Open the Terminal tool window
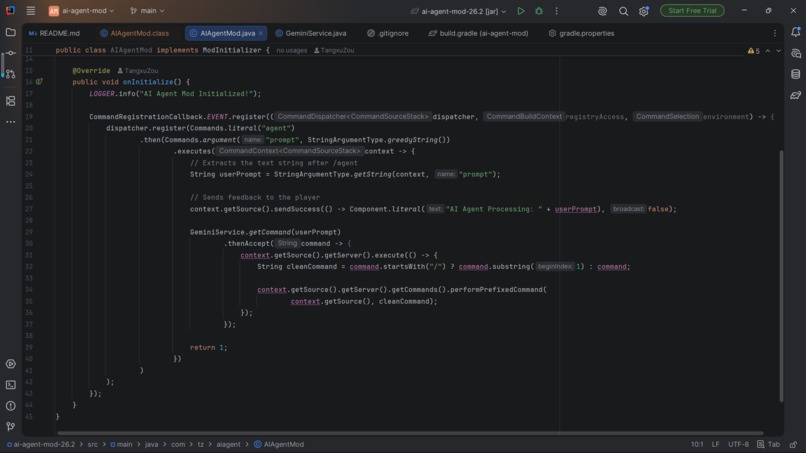Image resolution: width=806 pixels, height=453 pixels. pos(10,385)
